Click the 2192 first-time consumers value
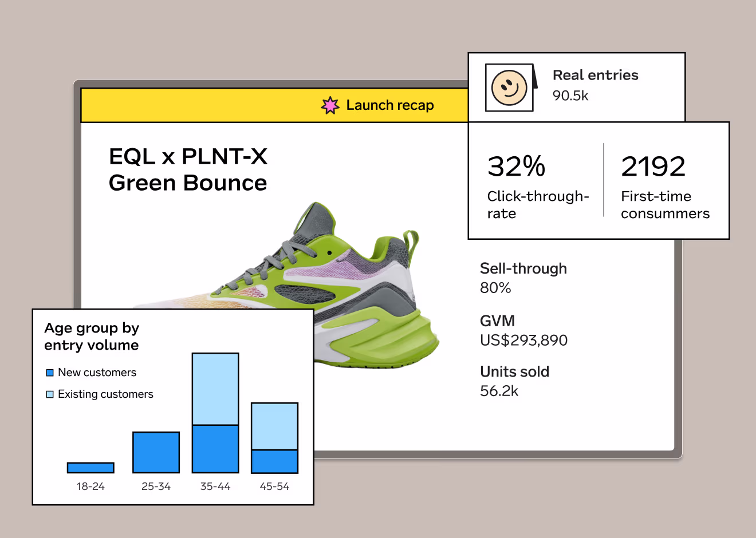 coord(653,167)
